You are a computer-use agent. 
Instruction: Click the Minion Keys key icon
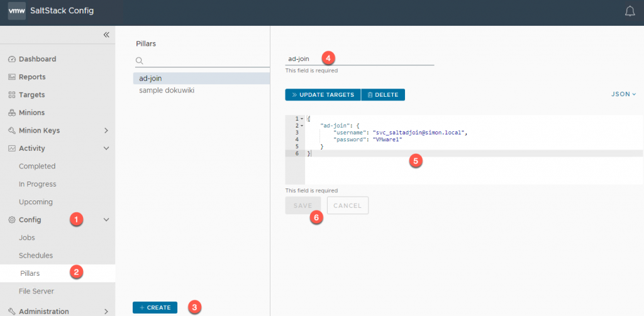(x=12, y=131)
